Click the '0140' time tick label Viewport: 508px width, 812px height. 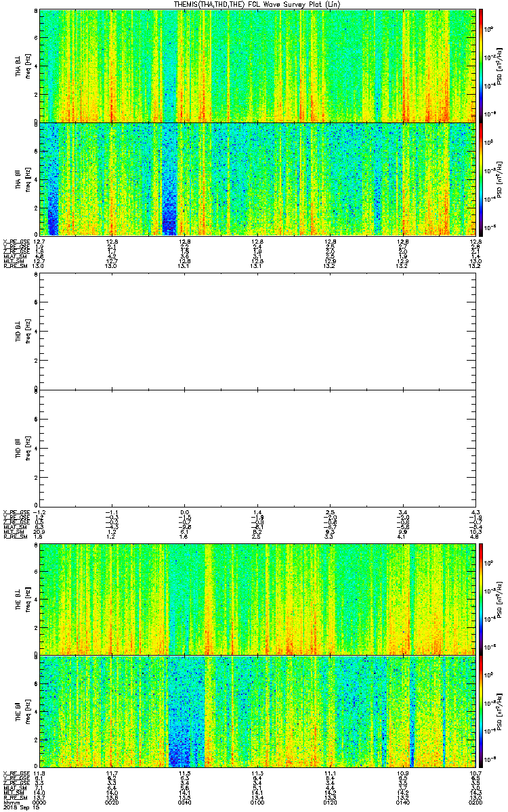tap(404, 802)
